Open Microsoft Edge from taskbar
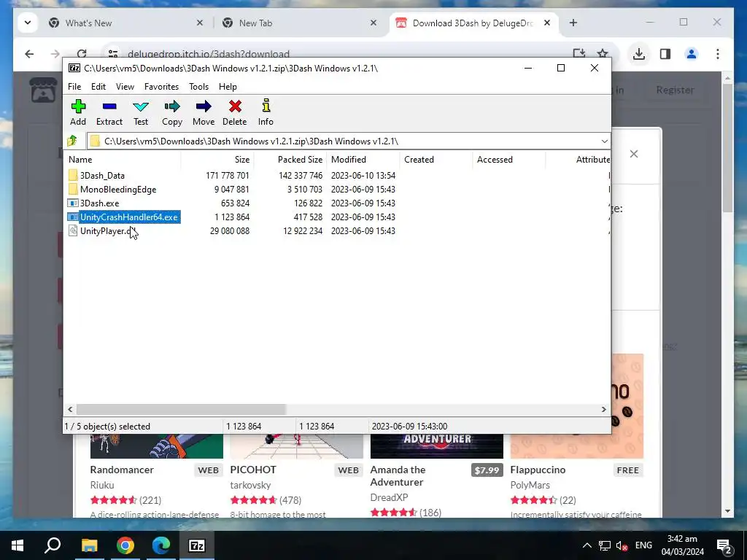The width and height of the screenshot is (747, 560). 161,545
